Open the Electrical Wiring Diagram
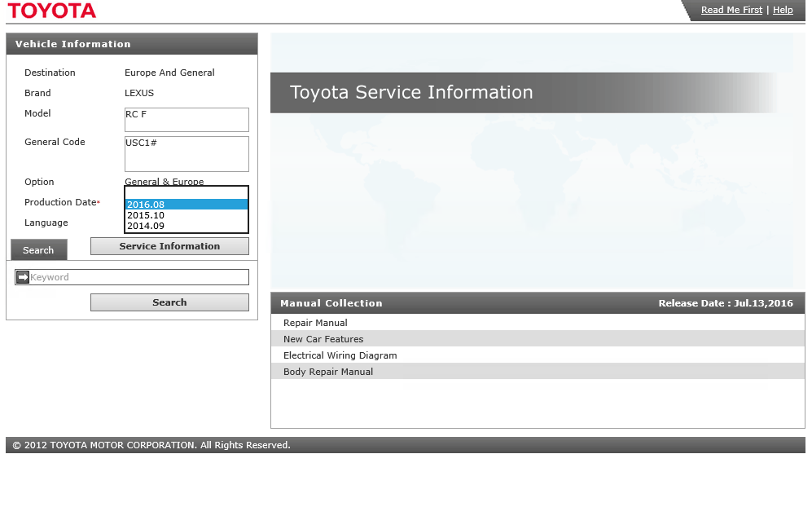 click(x=340, y=355)
